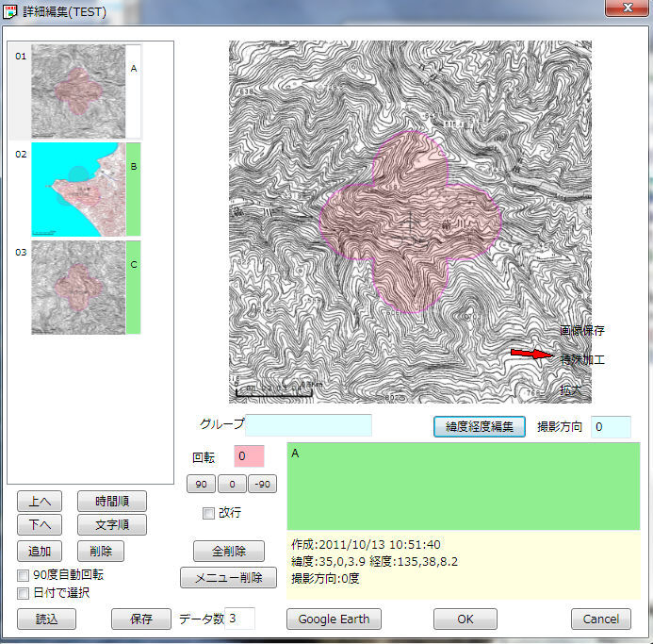Select 拡大 menu entry

(x=571, y=389)
